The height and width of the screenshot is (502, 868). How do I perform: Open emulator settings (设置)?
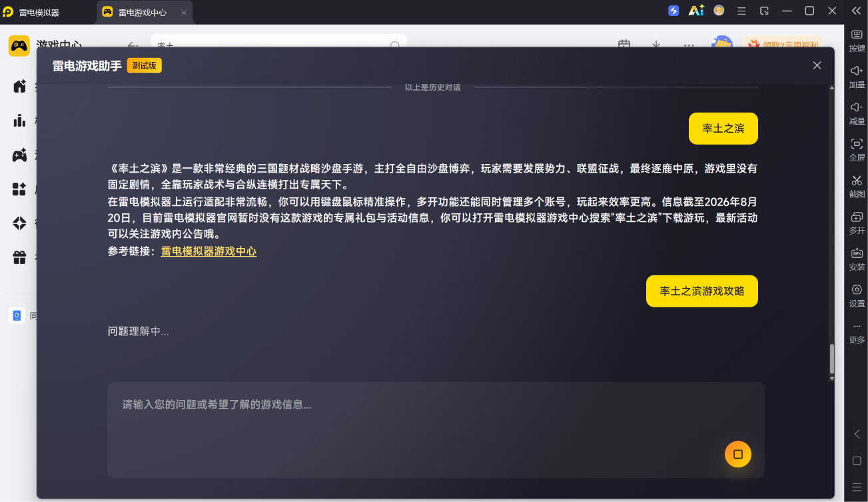pos(857,295)
